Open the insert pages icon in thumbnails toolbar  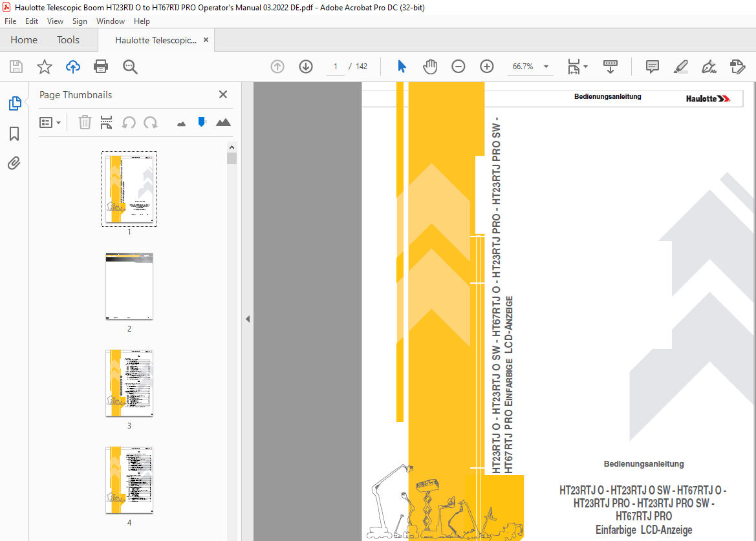(x=106, y=122)
